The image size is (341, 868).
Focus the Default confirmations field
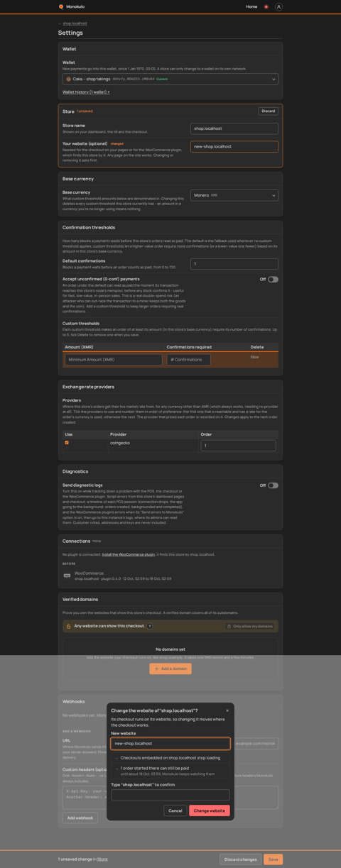234,264
